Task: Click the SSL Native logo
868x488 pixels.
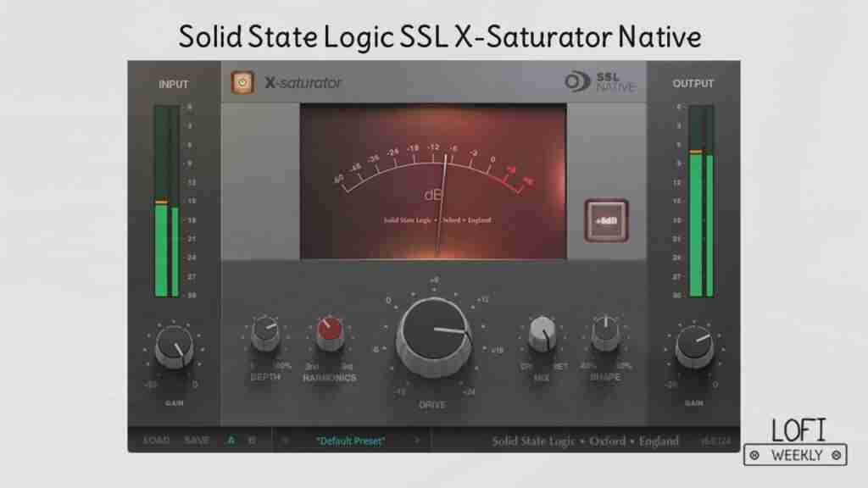Action: tap(600, 82)
